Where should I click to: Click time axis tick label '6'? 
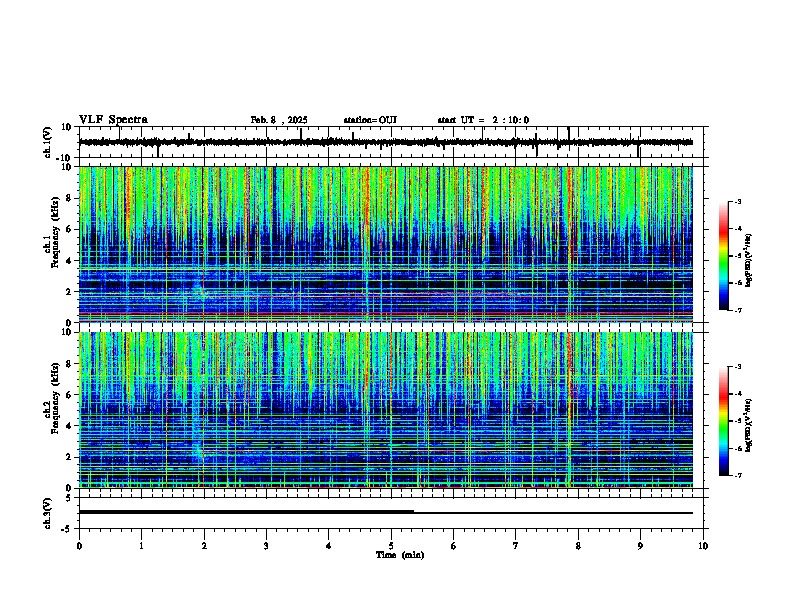point(454,546)
